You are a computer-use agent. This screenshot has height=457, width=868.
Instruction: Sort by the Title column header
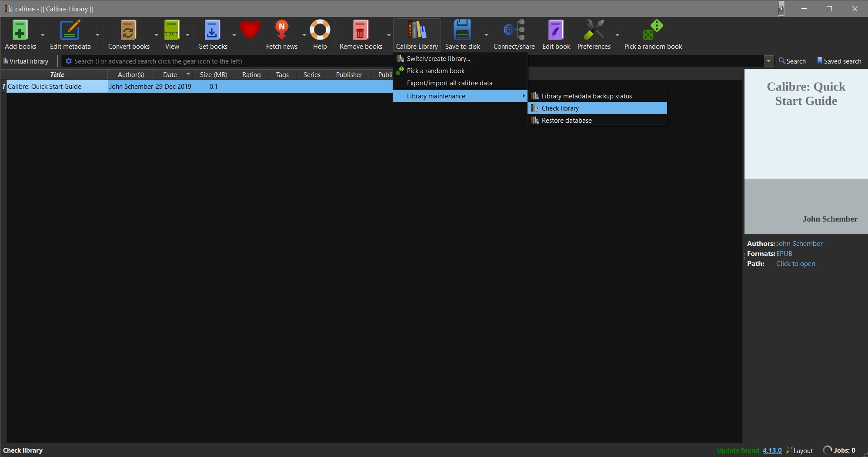57,74
